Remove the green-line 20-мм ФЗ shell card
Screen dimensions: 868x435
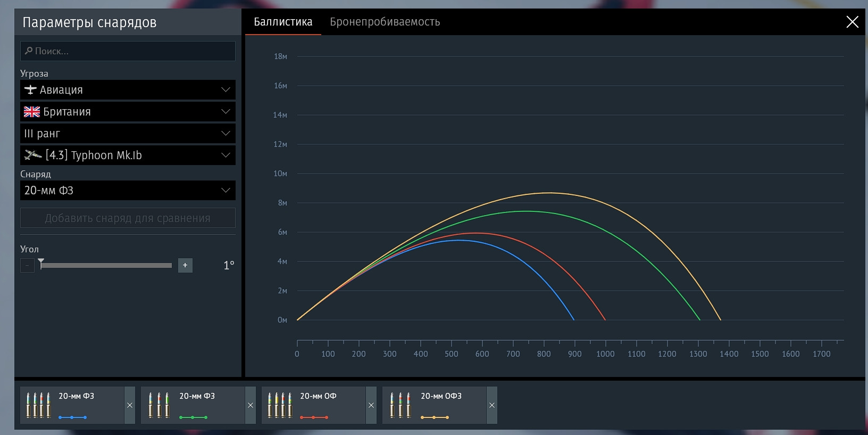coord(251,405)
